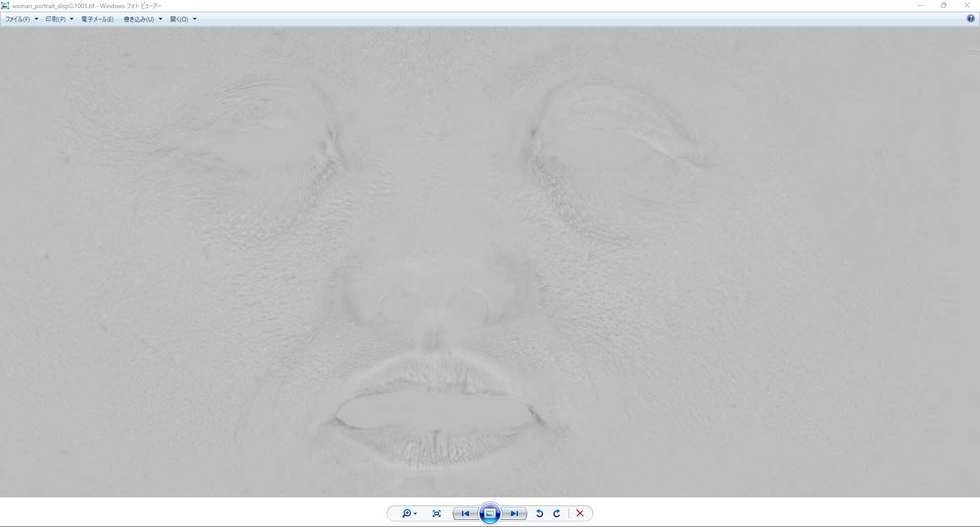Minimize the Photo Viewer window

(x=921, y=6)
